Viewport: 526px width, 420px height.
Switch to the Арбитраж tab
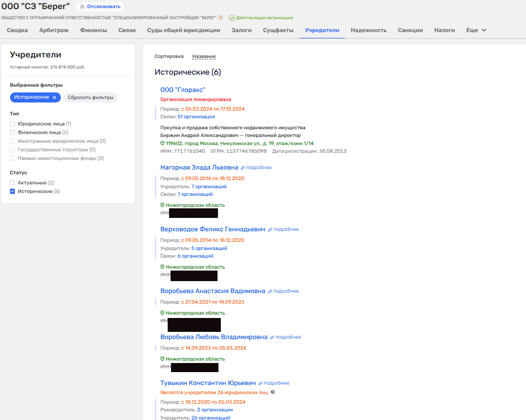point(54,30)
